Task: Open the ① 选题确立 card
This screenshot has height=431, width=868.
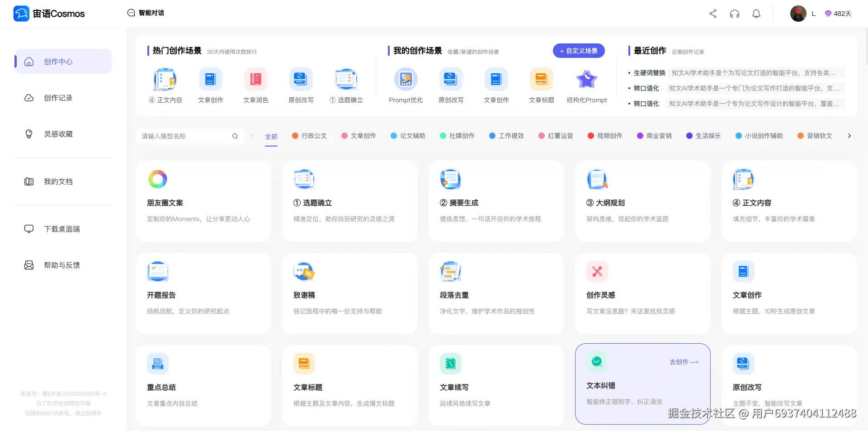Action: click(x=350, y=201)
